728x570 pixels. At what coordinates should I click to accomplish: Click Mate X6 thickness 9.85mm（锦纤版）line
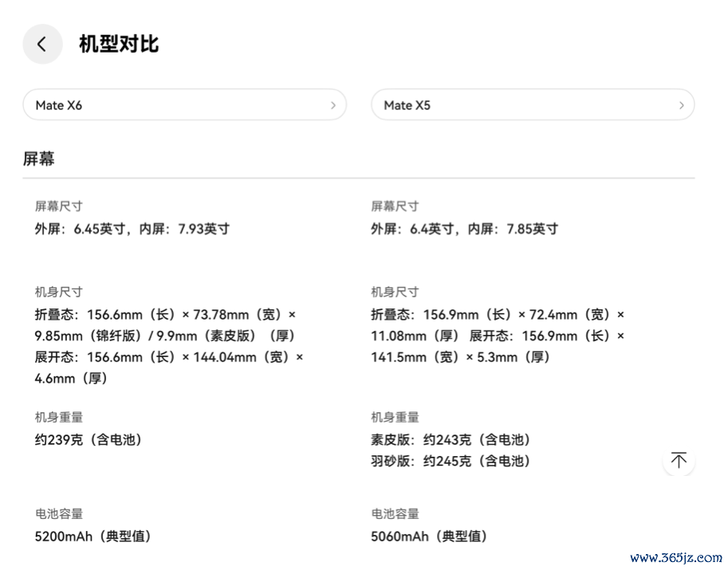pyautogui.click(x=165, y=336)
